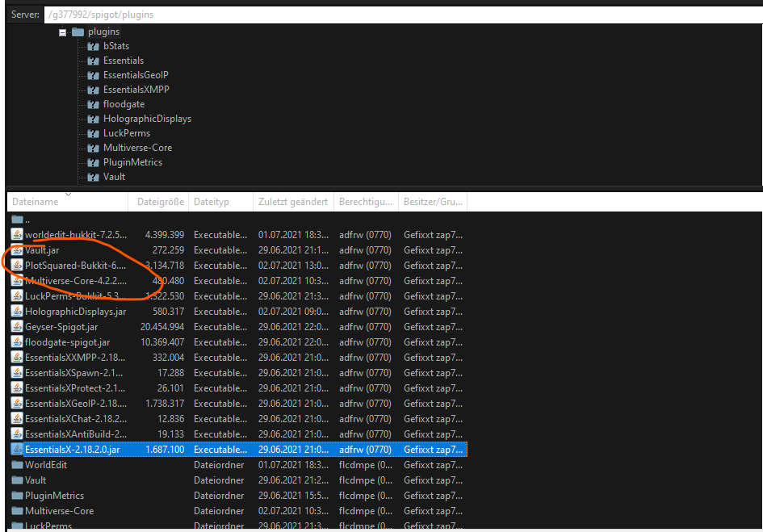Screen dimensions: 763x532
Task: Sort by Dateityp column header
Action: coord(221,202)
